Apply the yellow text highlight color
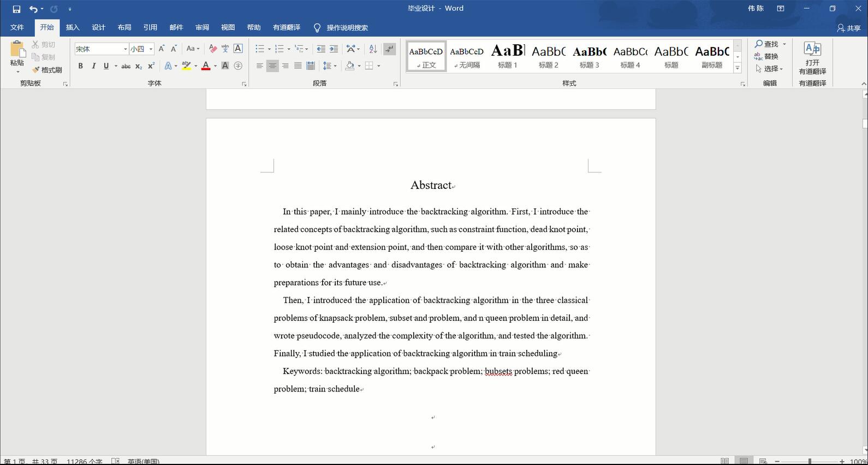 tap(186, 66)
